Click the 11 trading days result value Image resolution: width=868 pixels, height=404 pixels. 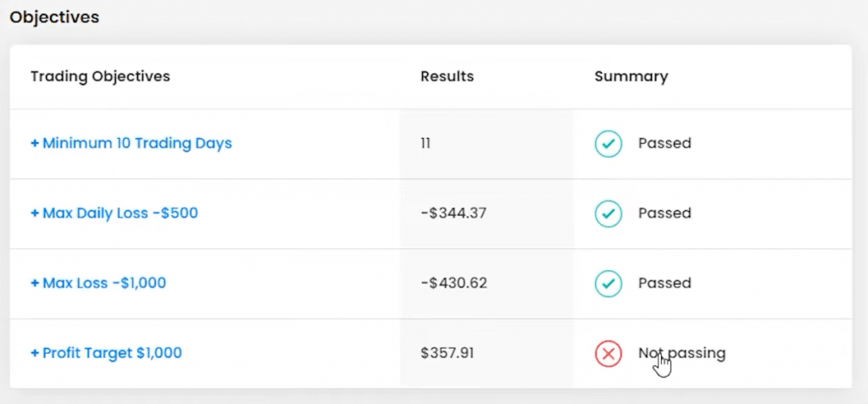pyautogui.click(x=426, y=144)
